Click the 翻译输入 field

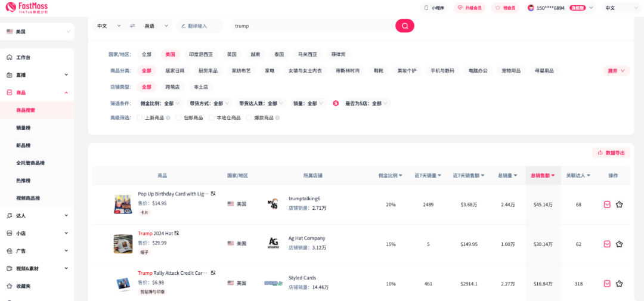pyautogui.click(x=200, y=26)
